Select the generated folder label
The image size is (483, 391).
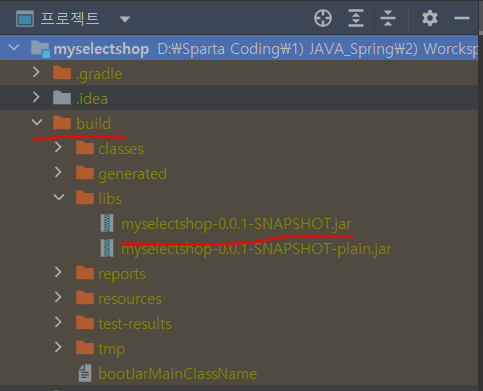coord(133,174)
